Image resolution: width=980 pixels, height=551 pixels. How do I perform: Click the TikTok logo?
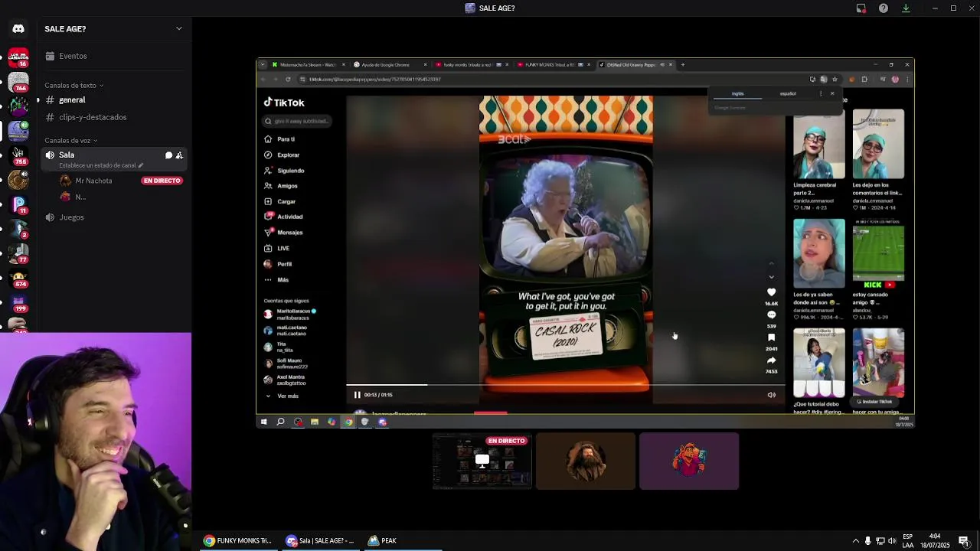click(x=284, y=103)
